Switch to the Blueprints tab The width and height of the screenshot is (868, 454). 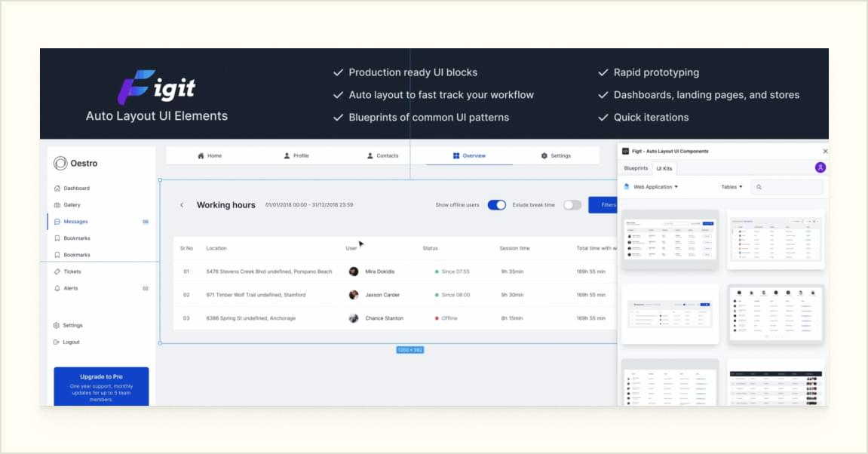click(636, 168)
